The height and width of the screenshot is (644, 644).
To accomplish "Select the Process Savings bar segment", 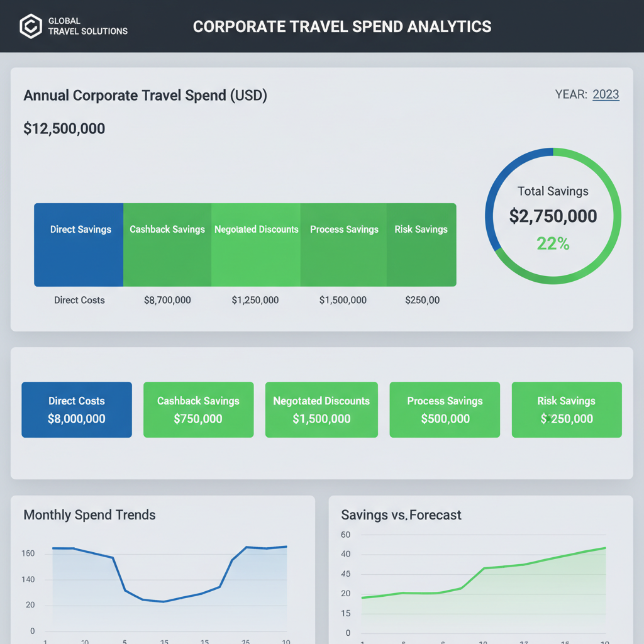I will (343, 245).
